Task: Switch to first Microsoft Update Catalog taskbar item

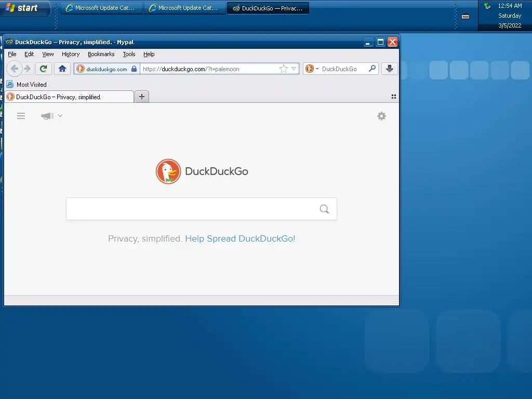Action: (x=101, y=8)
